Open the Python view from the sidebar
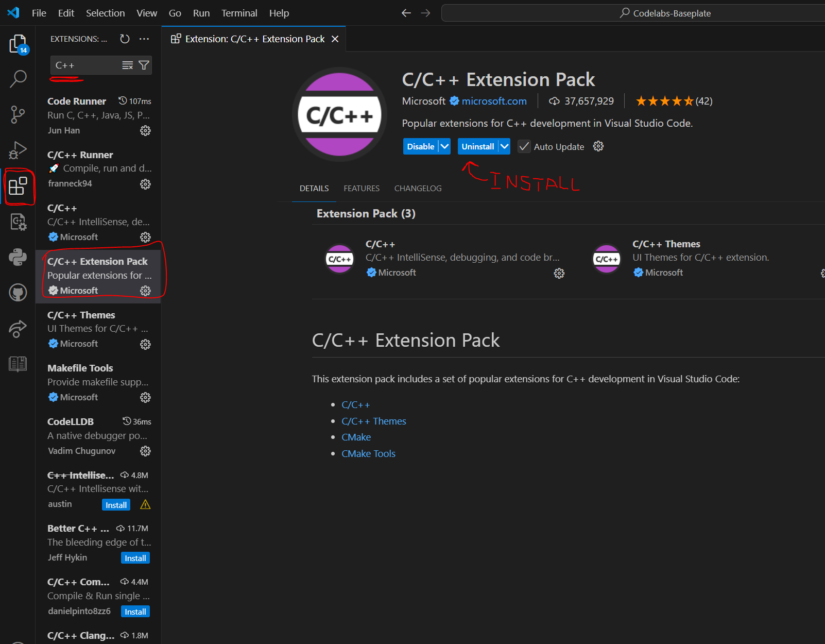Image resolution: width=825 pixels, height=644 pixels. click(18, 257)
